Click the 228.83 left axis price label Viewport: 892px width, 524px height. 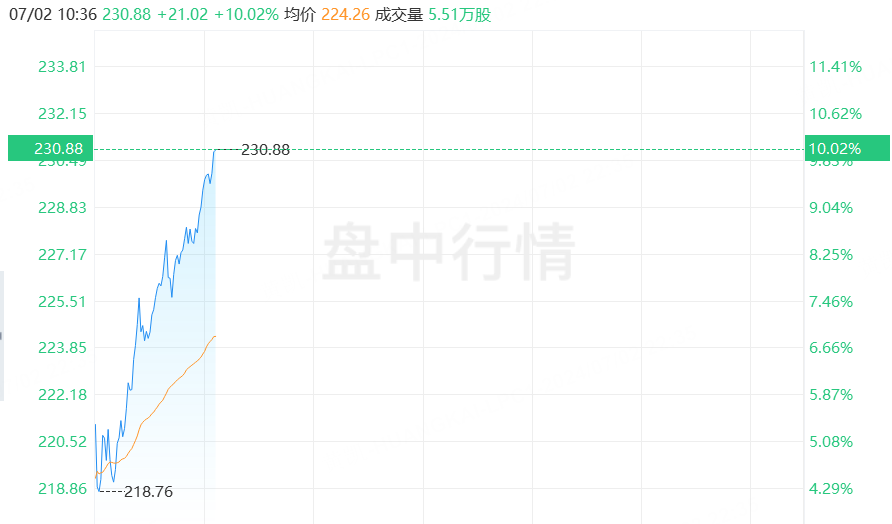click(x=62, y=208)
